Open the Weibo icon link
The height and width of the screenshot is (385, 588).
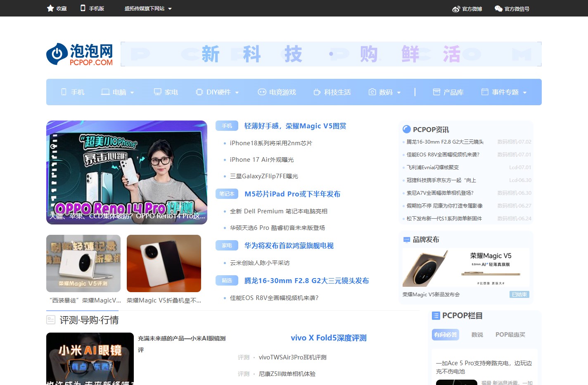456,9
